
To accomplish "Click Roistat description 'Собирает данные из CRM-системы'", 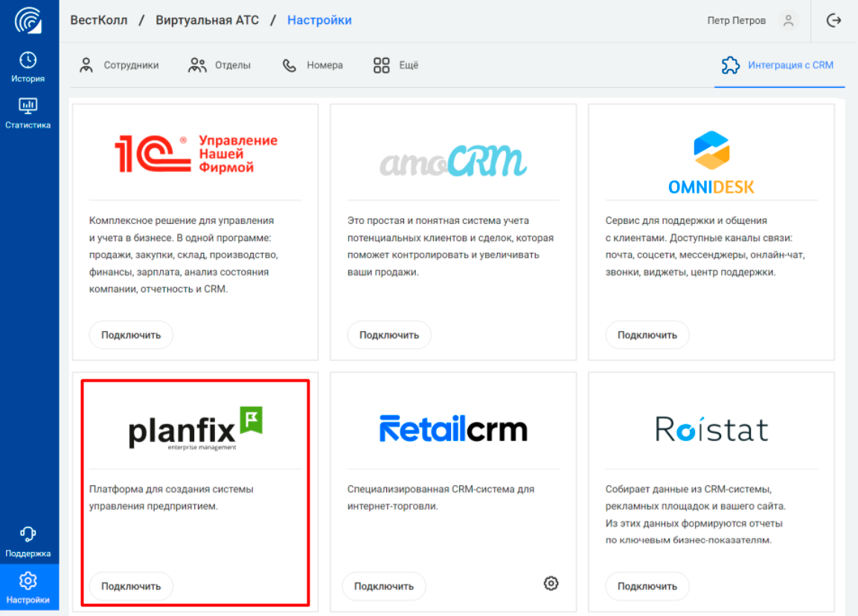I will (696, 514).
